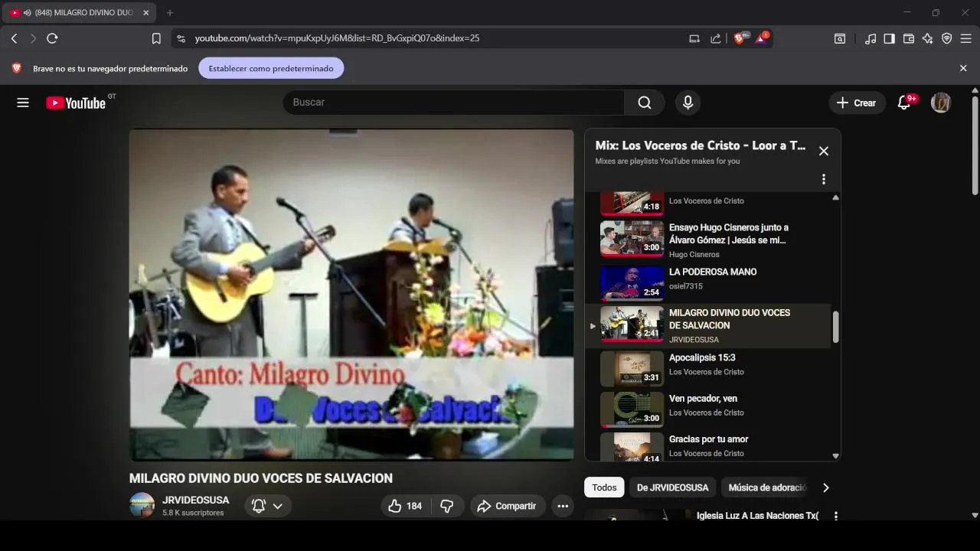Select the Todos filter chip
Image resolution: width=980 pixels, height=551 pixels.
click(x=604, y=487)
